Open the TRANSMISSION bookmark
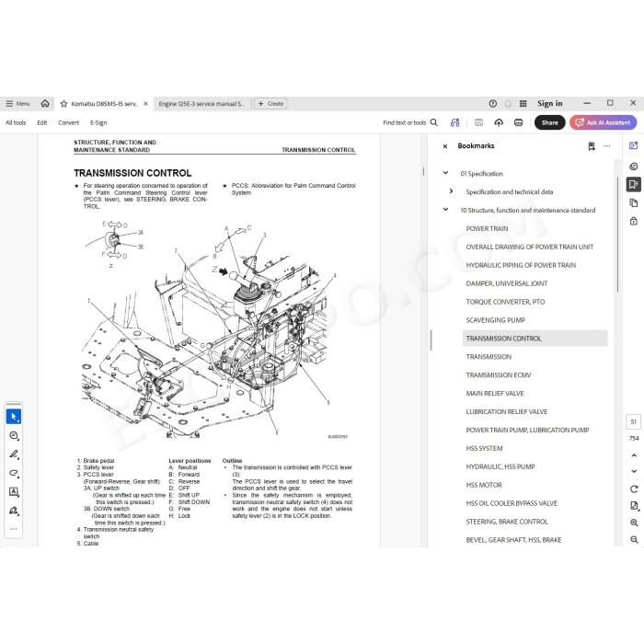The image size is (644, 644). click(489, 357)
